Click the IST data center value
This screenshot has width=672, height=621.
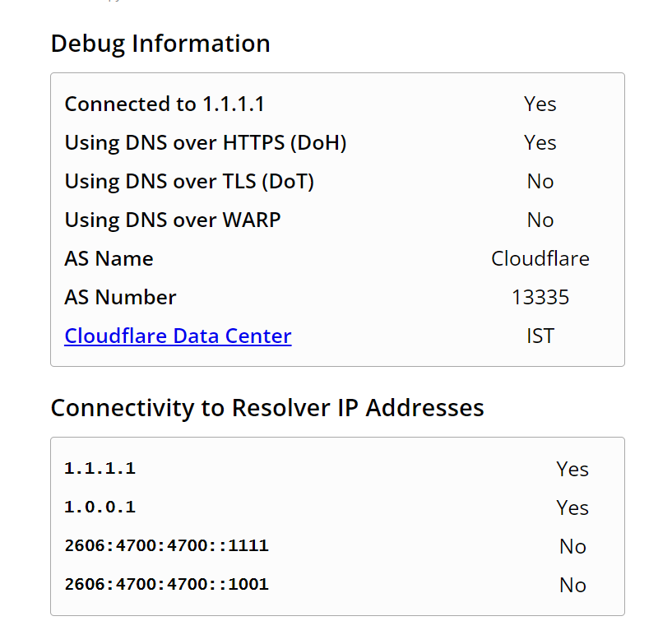tap(540, 336)
